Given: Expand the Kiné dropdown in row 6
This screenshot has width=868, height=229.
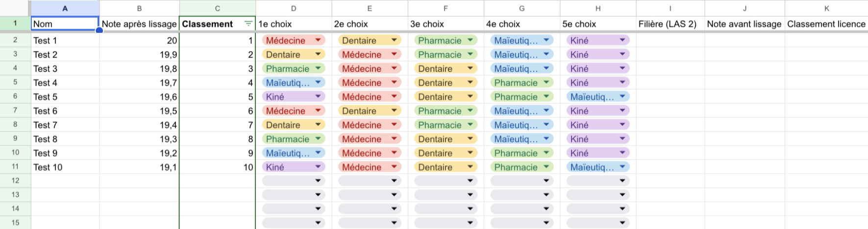Looking at the screenshot, I should [x=318, y=97].
